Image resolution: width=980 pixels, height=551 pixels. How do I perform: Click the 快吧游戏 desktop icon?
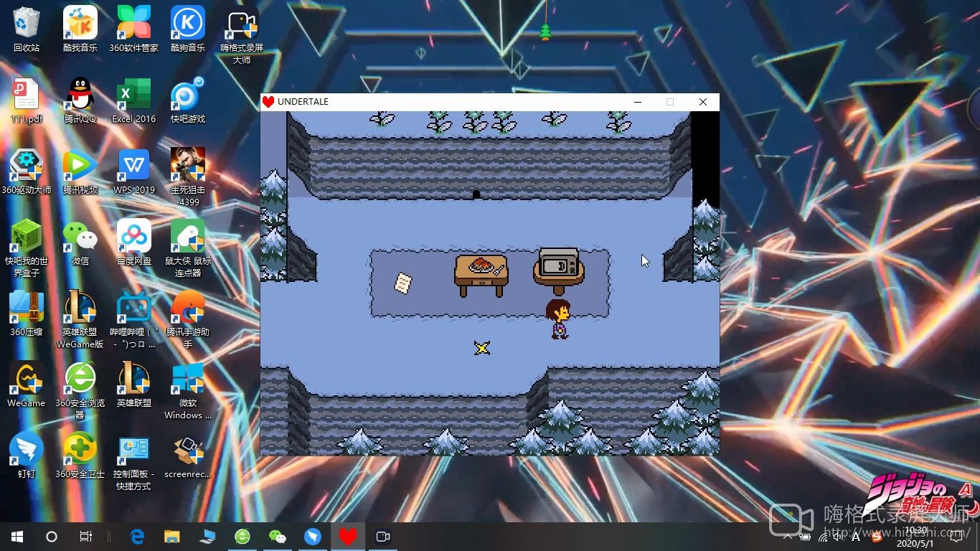pyautogui.click(x=188, y=100)
